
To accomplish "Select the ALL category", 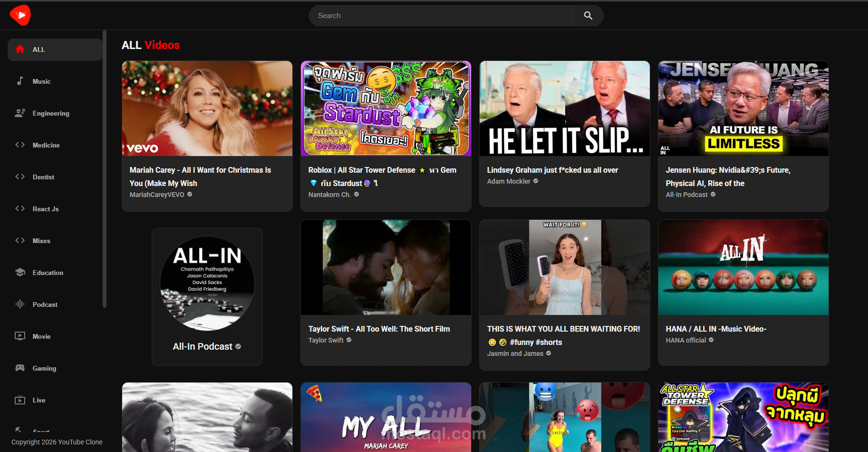I will 55,49.
